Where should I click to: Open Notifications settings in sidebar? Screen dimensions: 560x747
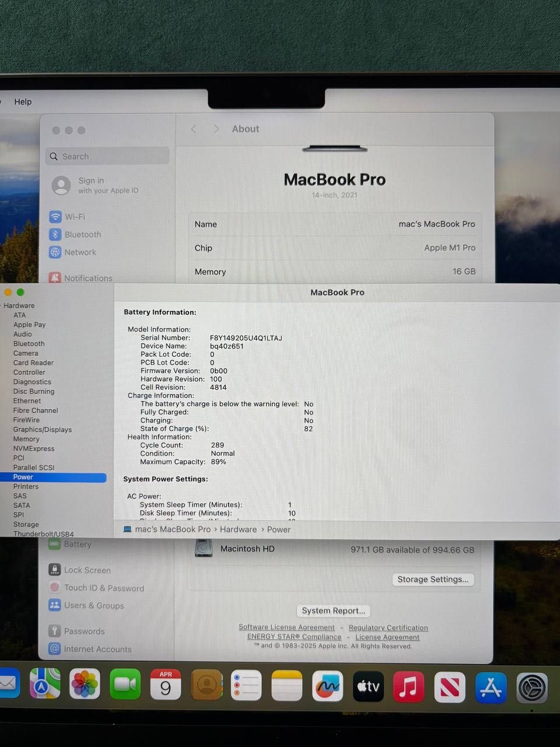(80, 278)
